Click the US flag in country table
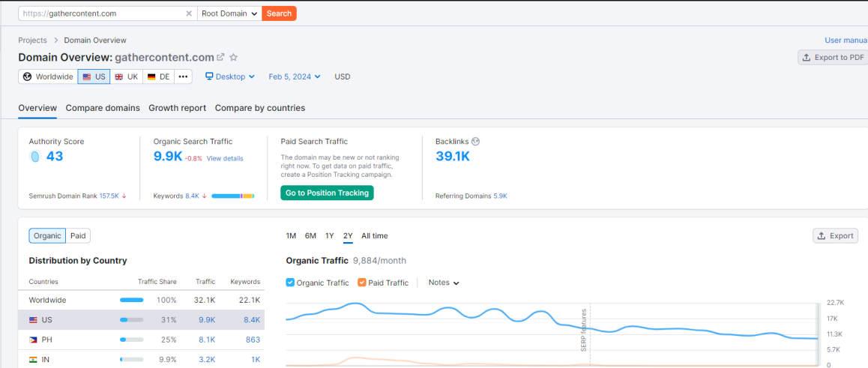The height and width of the screenshot is (368, 868). [x=33, y=320]
